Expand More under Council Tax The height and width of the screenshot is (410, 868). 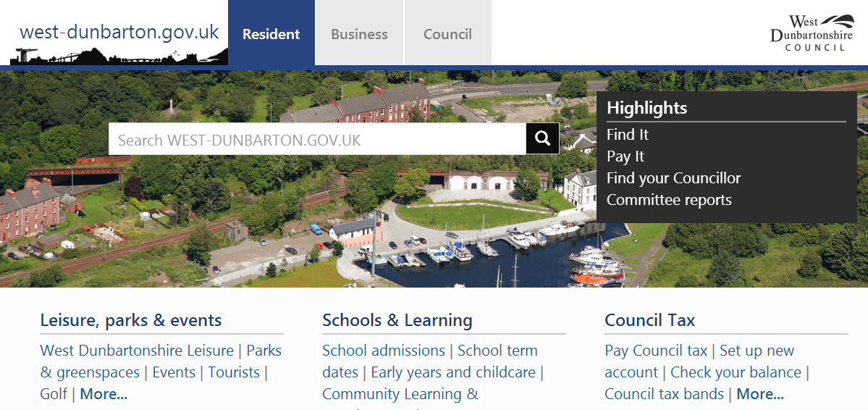coord(760,394)
